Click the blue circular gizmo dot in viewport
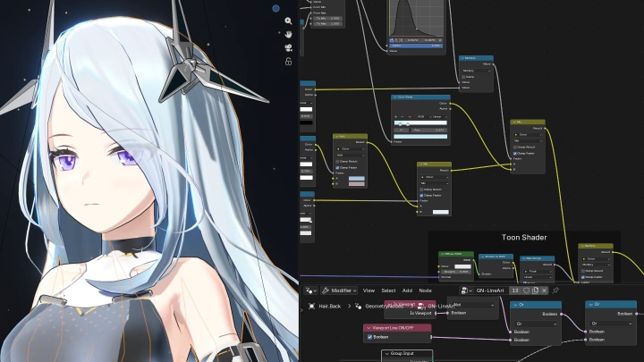Image resolution: width=644 pixels, height=362 pixels. (276, 8)
